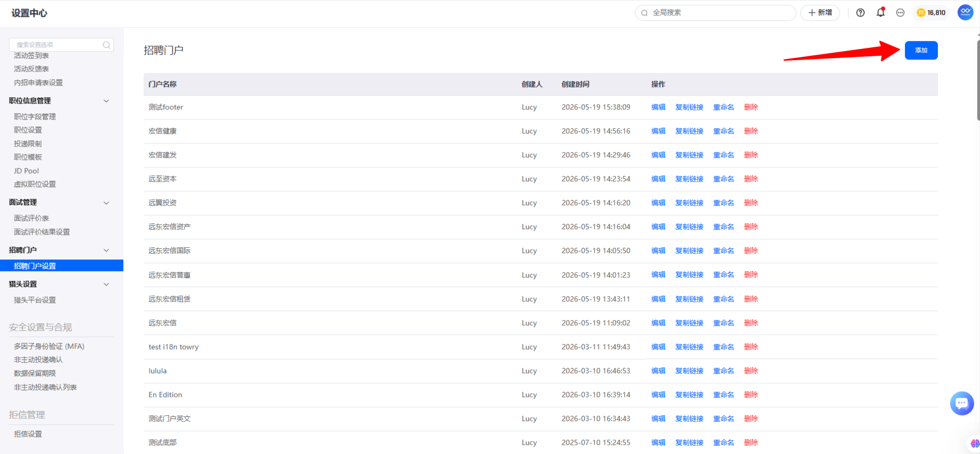Click the magnifier icon in 全局搜索 box

pyautogui.click(x=644, y=13)
